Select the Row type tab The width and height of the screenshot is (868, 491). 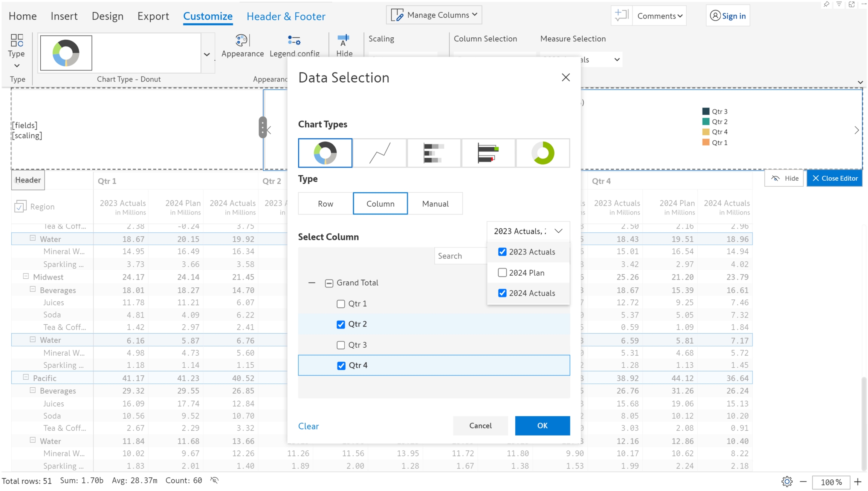325,204
